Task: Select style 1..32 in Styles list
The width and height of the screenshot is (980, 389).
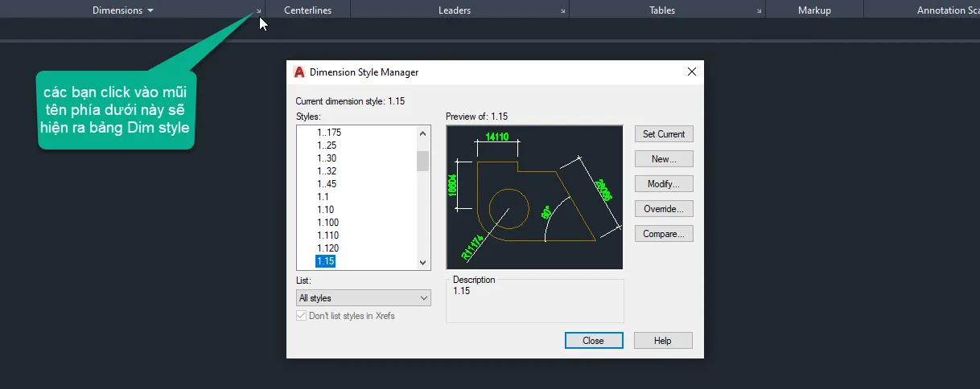Action: click(327, 171)
